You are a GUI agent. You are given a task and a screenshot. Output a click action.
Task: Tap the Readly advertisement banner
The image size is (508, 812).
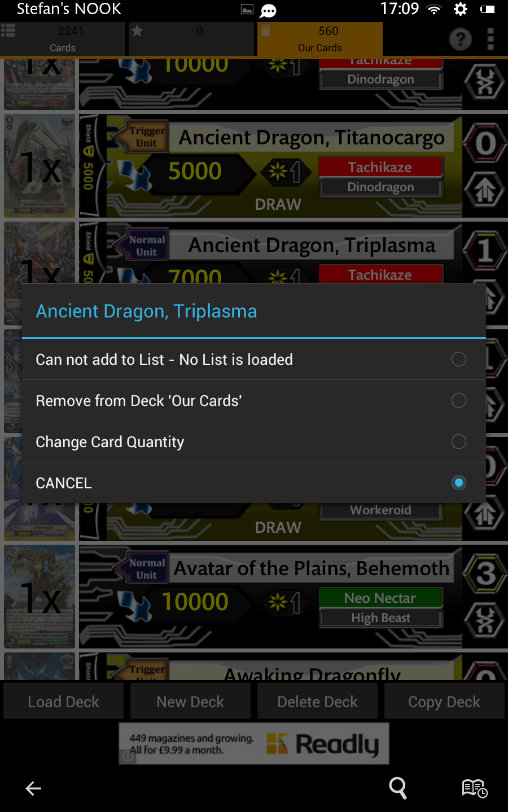254,744
